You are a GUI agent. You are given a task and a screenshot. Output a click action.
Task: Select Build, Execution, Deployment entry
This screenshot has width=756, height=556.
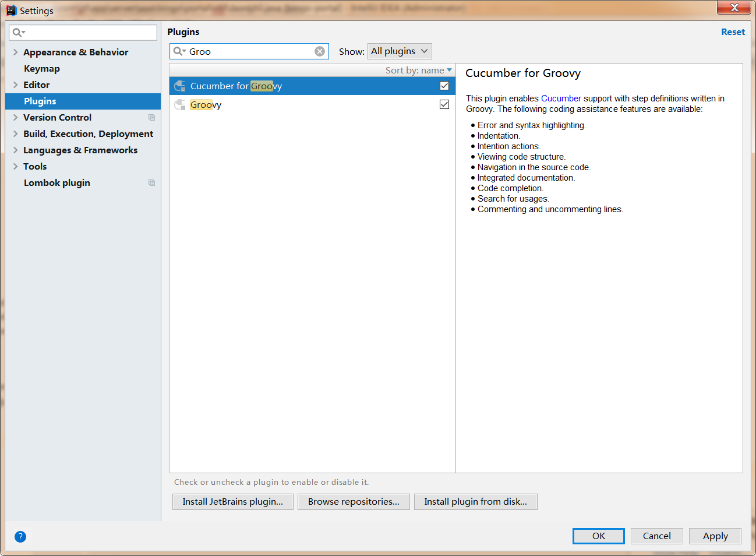88,134
